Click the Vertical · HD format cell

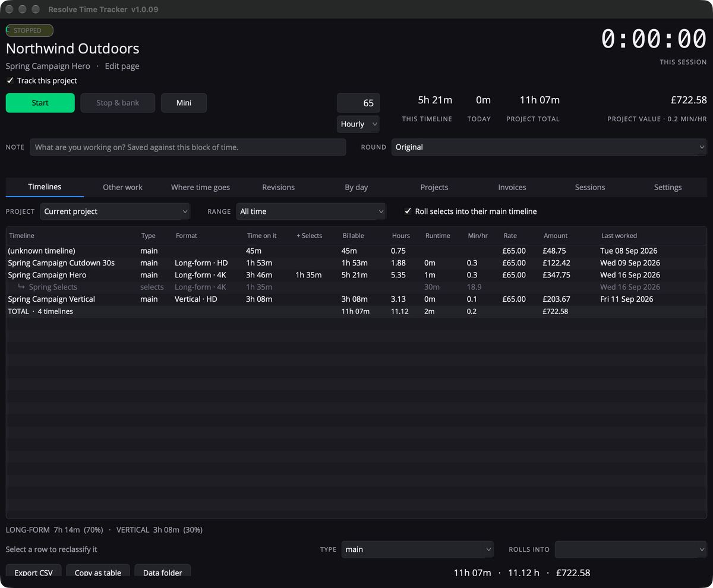pyautogui.click(x=196, y=299)
